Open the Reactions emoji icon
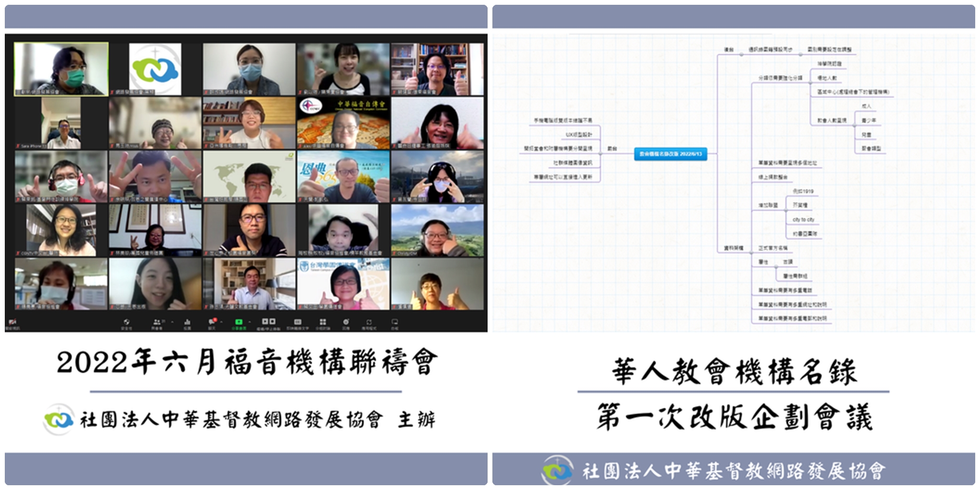This screenshot has width=980, height=490. coord(346,322)
